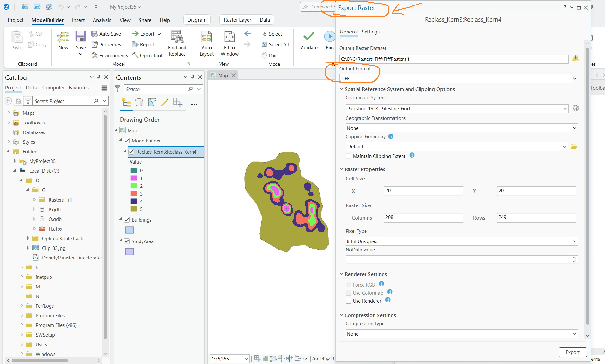The width and height of the screenshot is (605, 364).
Task: Click the Export button
Action: click(573, 352)
